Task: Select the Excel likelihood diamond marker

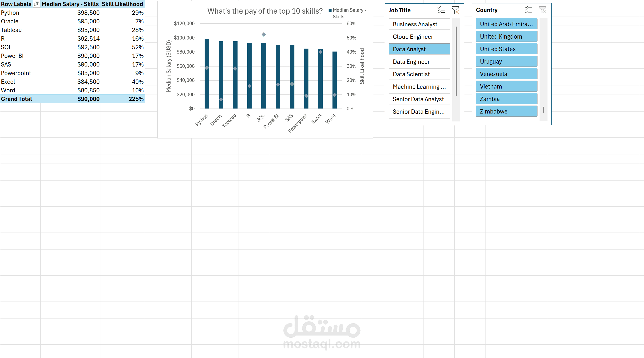Action: pyautogui.click(x=320, y=52)
